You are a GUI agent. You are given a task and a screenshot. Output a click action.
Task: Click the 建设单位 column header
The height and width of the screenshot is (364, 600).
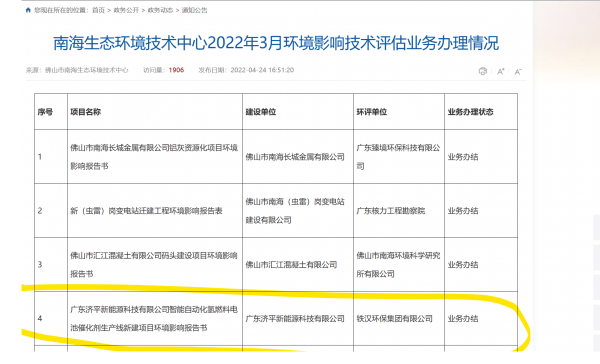click(261, 112)
